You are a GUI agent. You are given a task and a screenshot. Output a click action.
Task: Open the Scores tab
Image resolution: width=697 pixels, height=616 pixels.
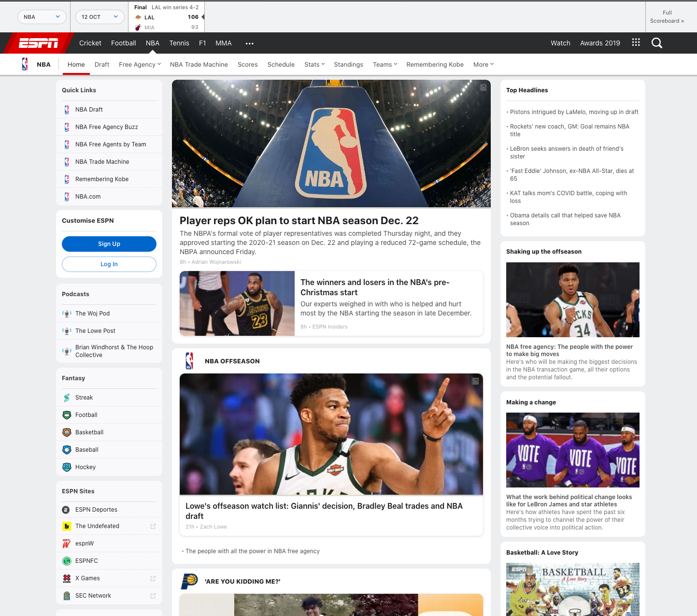point(248,65)
